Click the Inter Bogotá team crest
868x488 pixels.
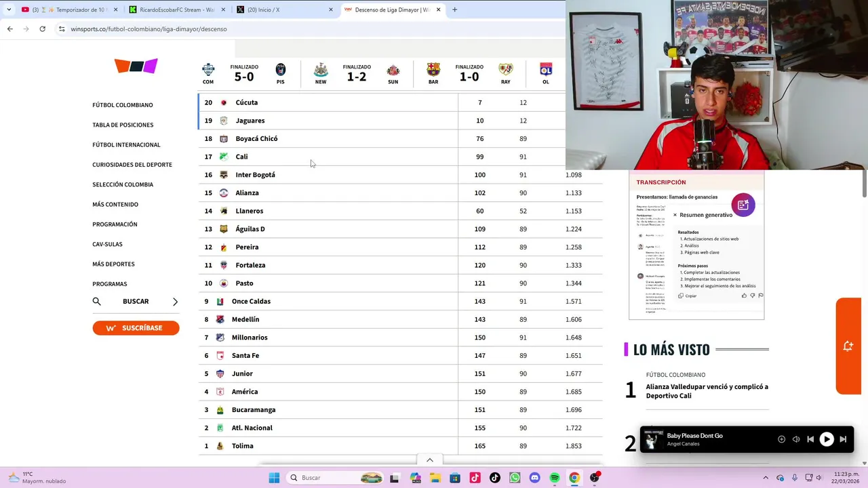(224, 175)
